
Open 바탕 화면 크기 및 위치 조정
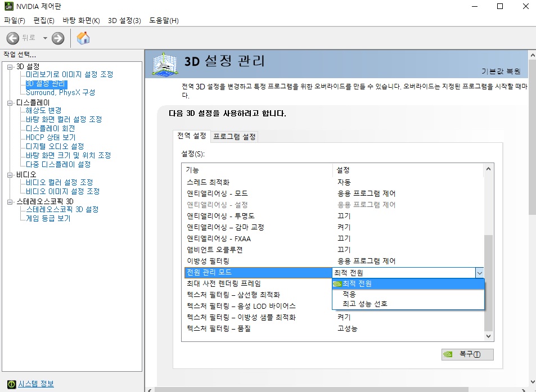(x=69, y=155)
